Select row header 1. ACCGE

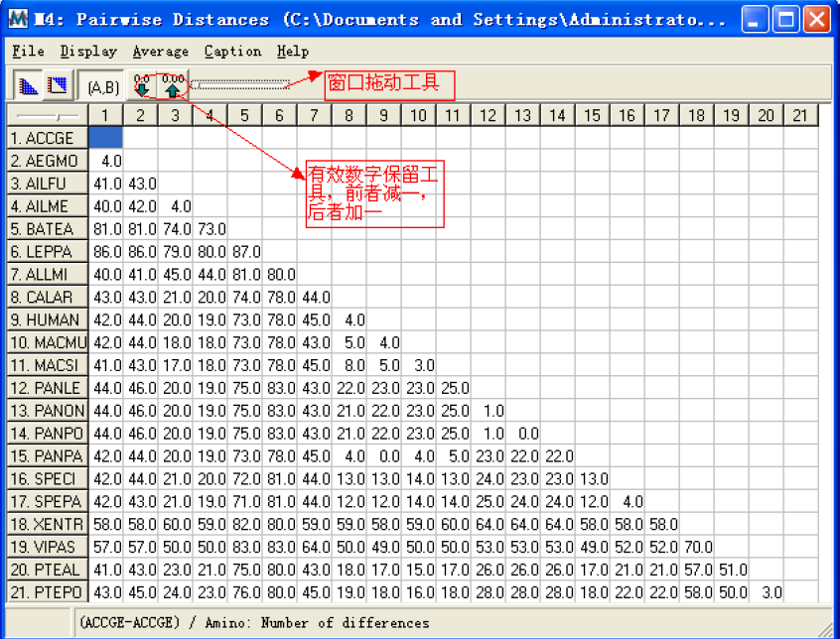pyautogui.click(x=47, y=138)
